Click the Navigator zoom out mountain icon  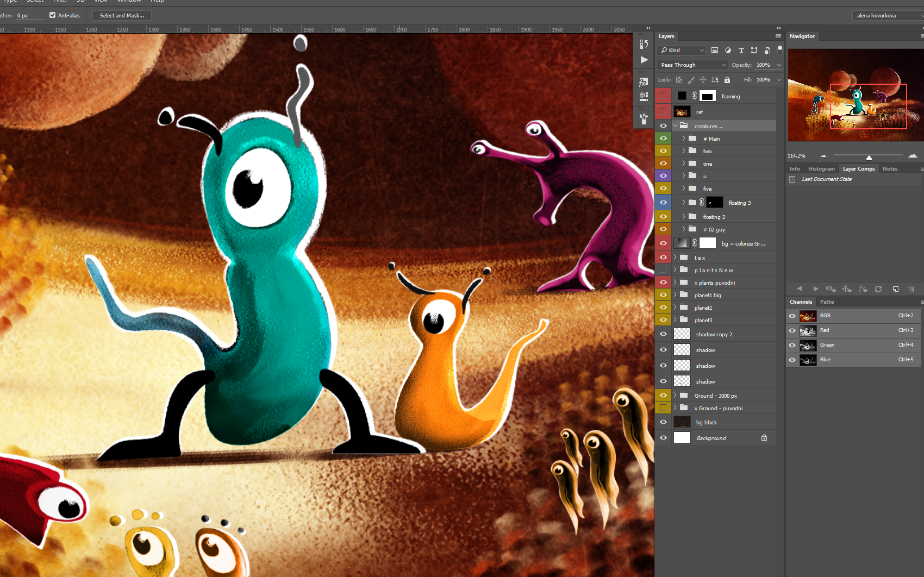823,156
